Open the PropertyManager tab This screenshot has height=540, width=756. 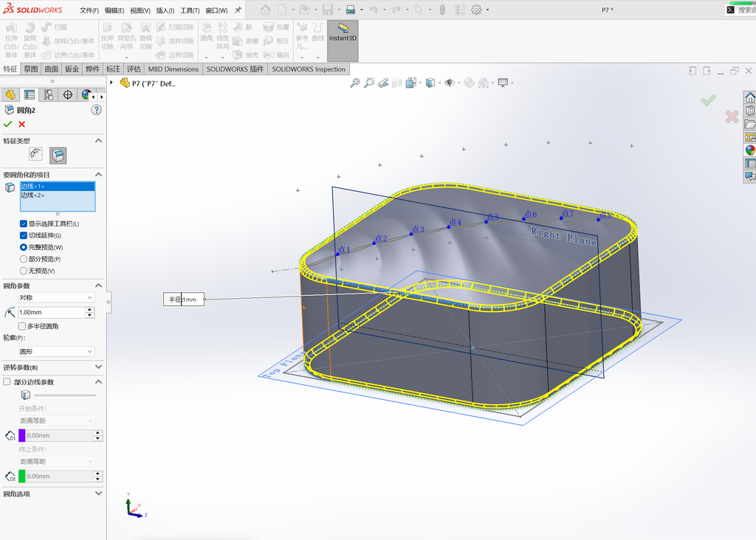click(30, 95)
